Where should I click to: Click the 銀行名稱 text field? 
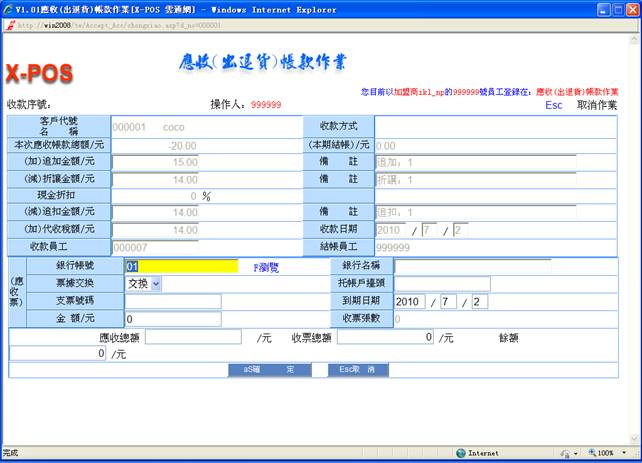pos(484,266)
